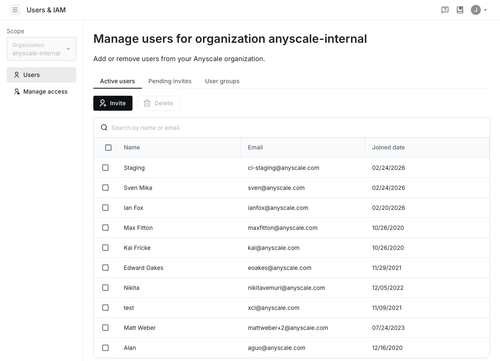
Task: Select Users in the sidebar
Action: pyautogui.click(x=41, y=75)
